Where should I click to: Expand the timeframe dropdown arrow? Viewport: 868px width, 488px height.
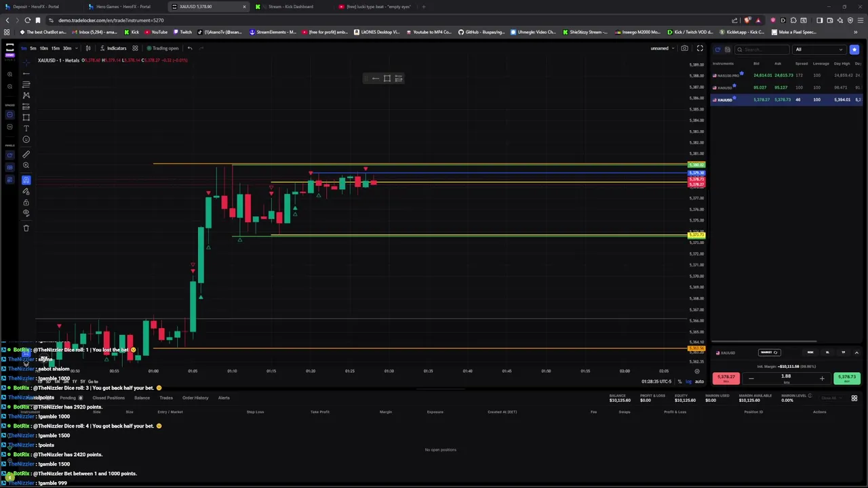(75, 48)
